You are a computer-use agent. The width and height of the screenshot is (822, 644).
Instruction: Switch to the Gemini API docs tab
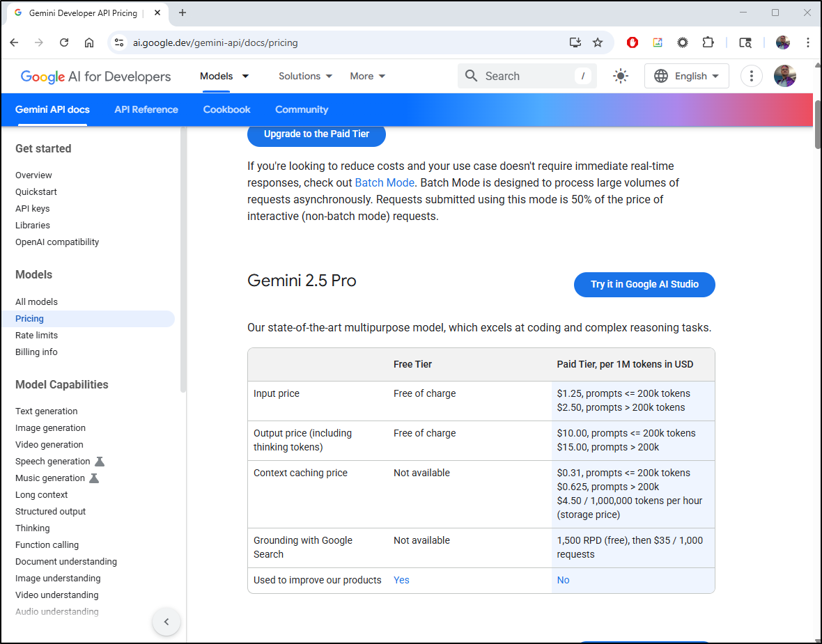[52, 109]
